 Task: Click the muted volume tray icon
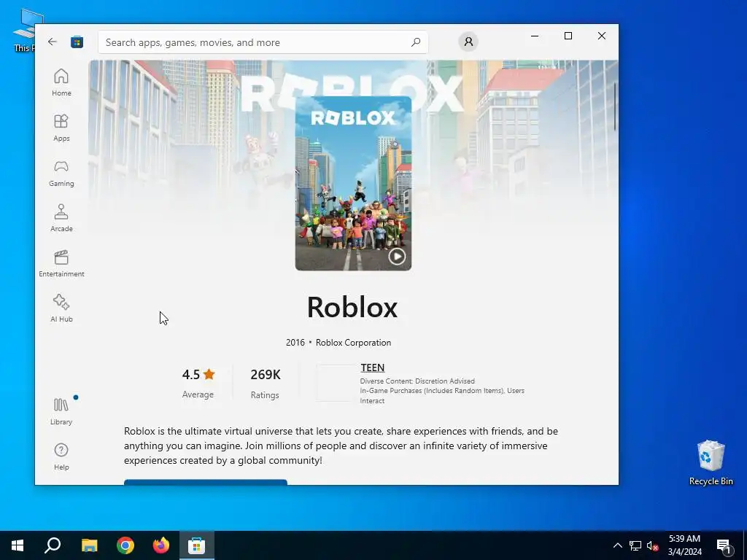[x=652, y=545]
